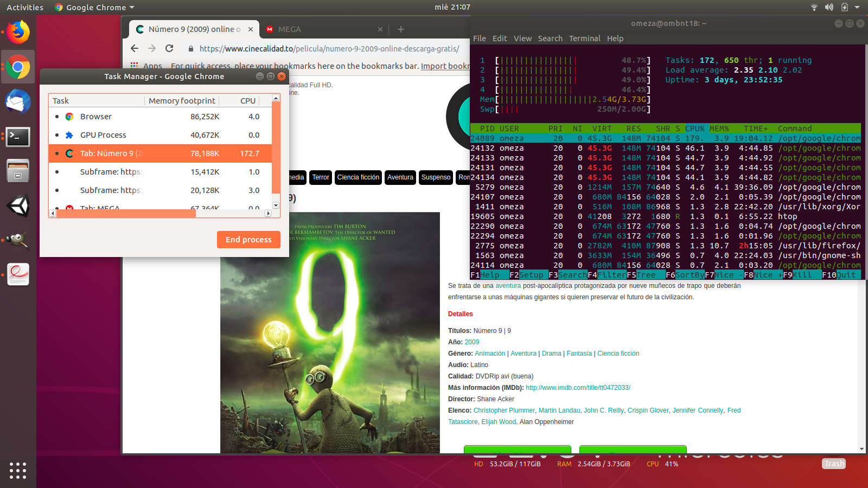The width and height of the screenshot is (868, 488).
Task: Click the Christopher Plummer cast link
Action: 504,410
